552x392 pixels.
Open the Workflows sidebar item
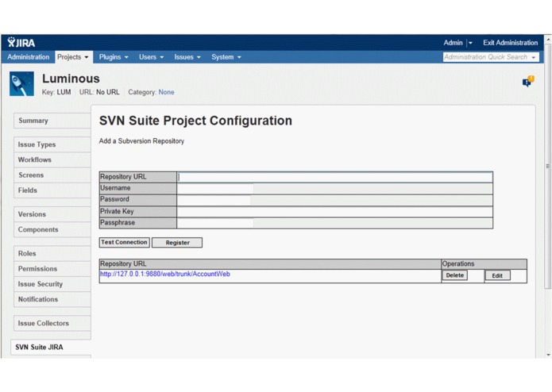(x=52, y=159)
